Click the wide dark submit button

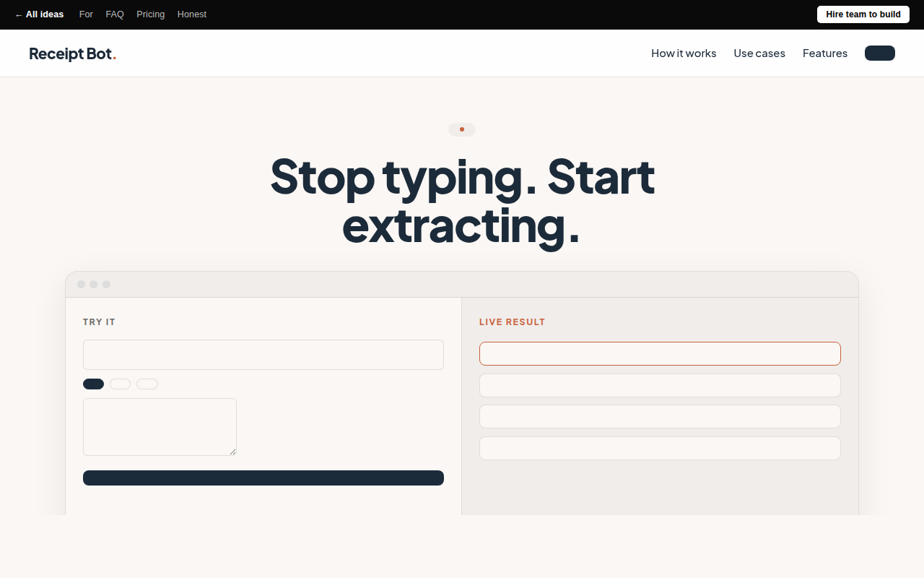click(263, 478)
